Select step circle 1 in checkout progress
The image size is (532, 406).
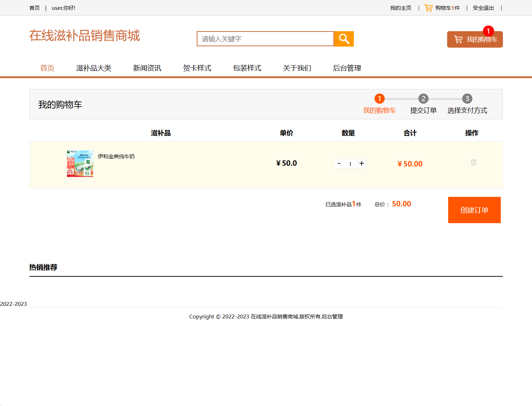coord(379,98)
